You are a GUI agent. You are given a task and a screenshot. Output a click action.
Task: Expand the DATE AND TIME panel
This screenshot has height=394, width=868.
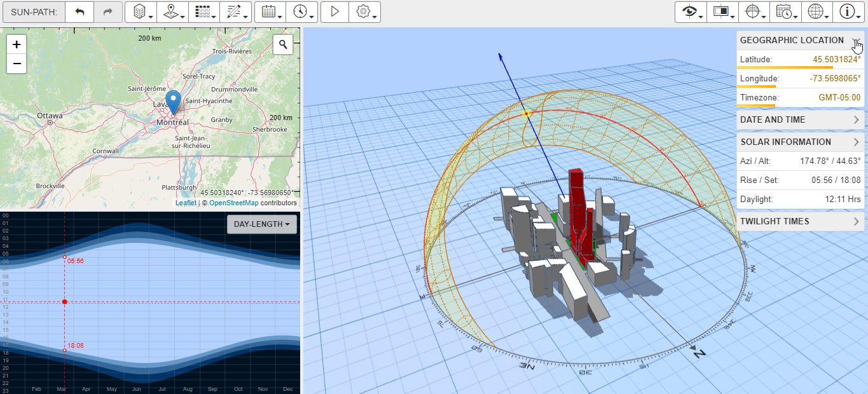(x=800, y=119)
